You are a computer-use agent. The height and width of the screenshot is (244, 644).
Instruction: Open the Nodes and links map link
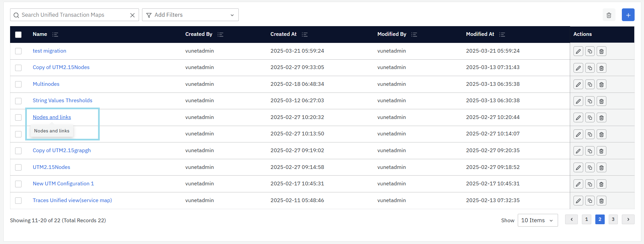pyautogui.click(x=52, y=117)
